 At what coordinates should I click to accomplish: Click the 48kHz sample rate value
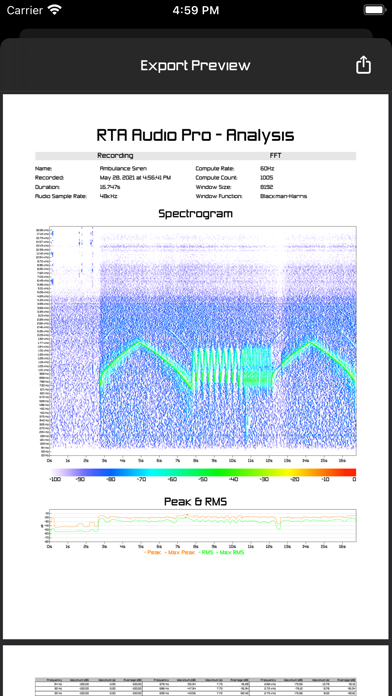pos(108,196)
